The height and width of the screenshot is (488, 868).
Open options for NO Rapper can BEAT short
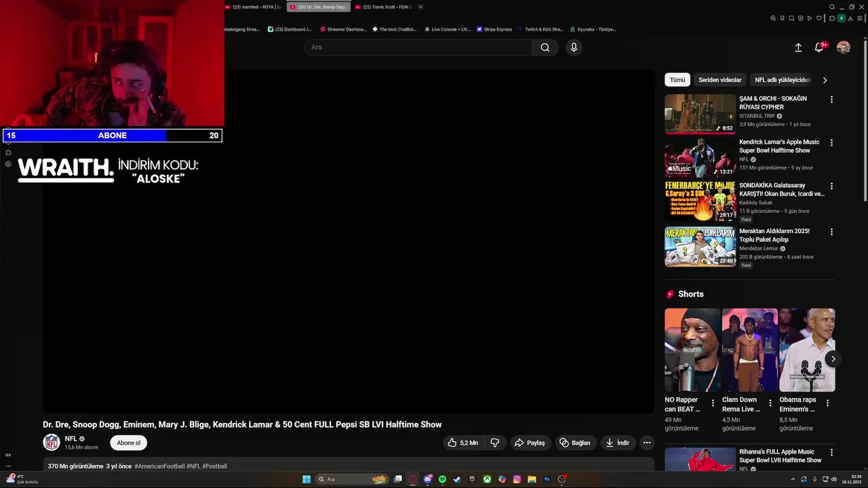[x=713, y=403]
